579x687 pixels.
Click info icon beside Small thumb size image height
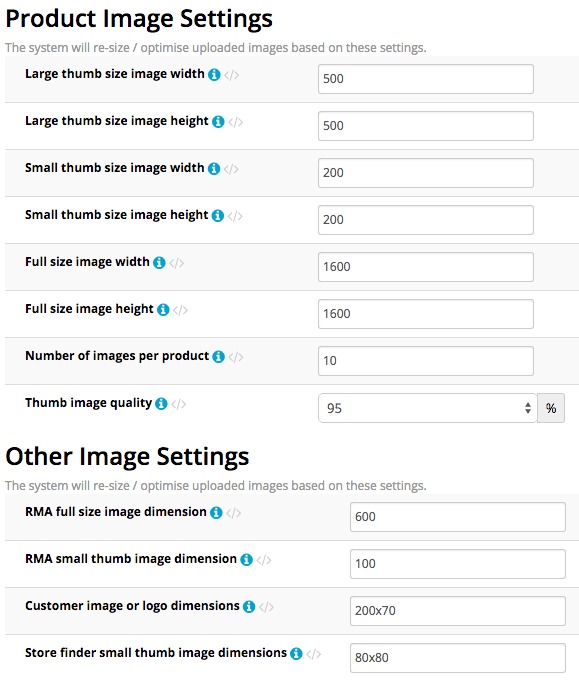(218, 216)
